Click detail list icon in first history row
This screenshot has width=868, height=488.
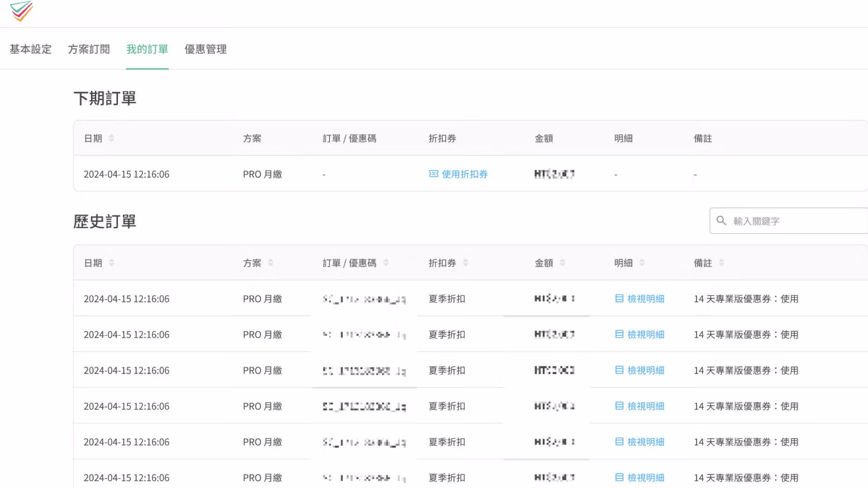[x=619, y=298]
